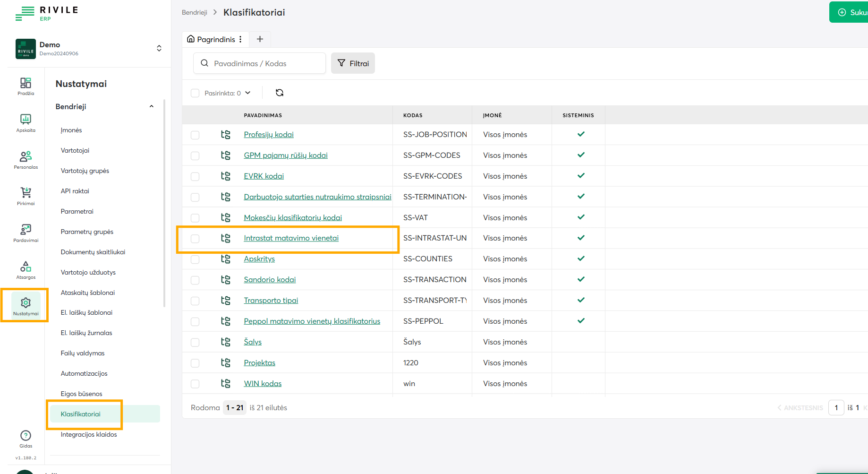This screenshot has width=868, height=474.
Task: Toggle the select-all Pasirinkta checkbox
Action: pos(195,93)
